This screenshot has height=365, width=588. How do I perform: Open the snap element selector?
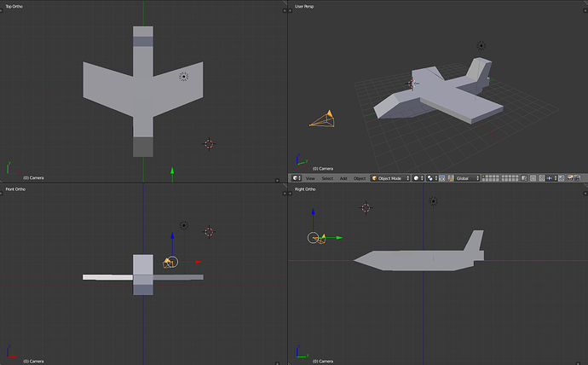(551, 178)
